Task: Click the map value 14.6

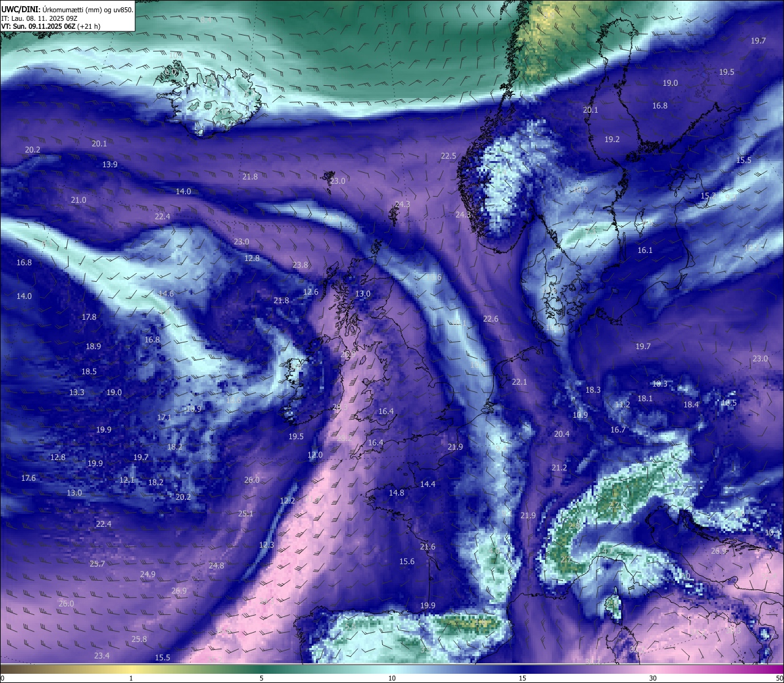Action: pos(165,293)
